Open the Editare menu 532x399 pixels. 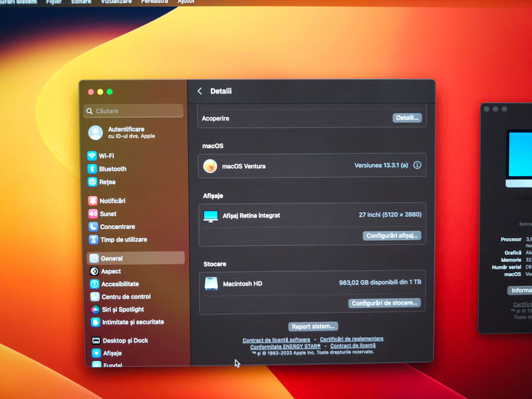tap(81, 2)
